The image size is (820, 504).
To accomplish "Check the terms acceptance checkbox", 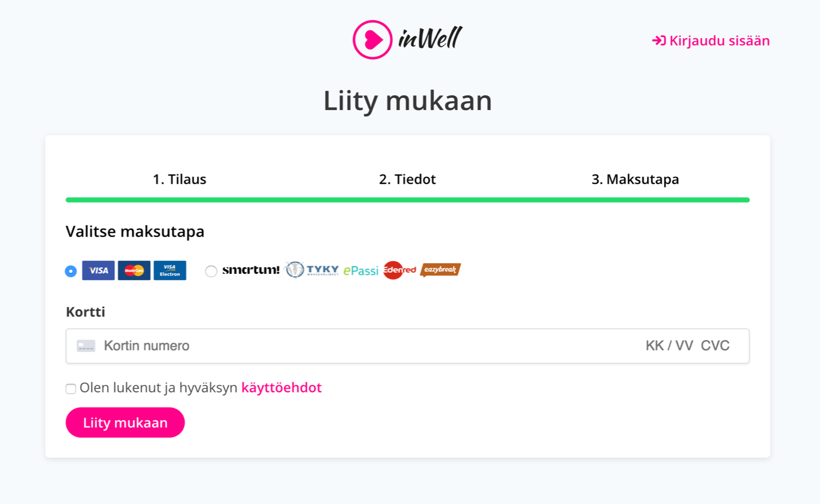I will click(71, 389).
